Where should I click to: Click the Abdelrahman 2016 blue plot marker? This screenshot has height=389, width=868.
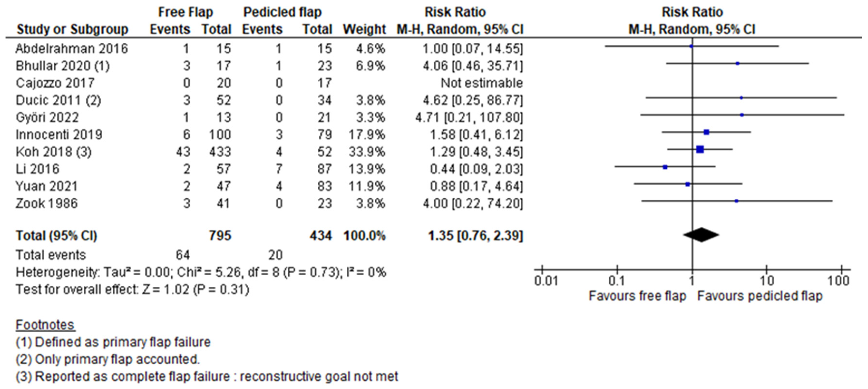[691, 46]
